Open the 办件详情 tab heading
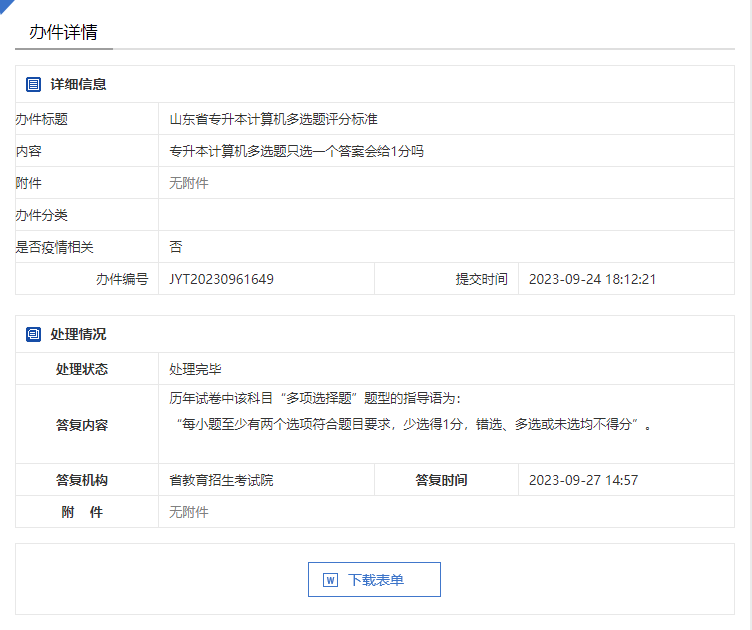The image size is (752, 630). [x=63, y=32]
